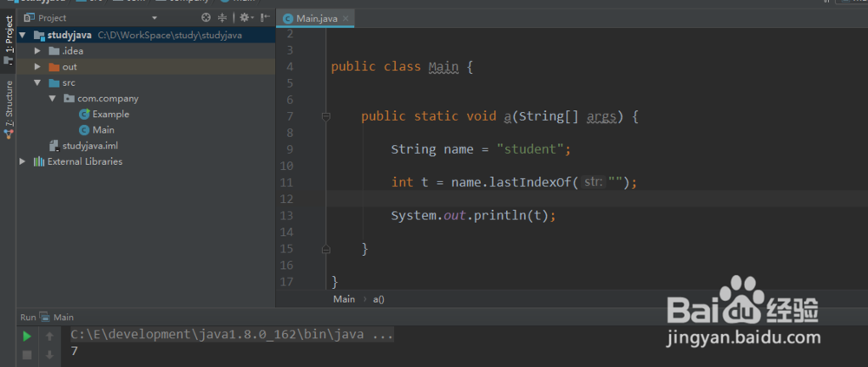Click the args parameter on line 7
The image size is (868, 367).
click(602, 117)
